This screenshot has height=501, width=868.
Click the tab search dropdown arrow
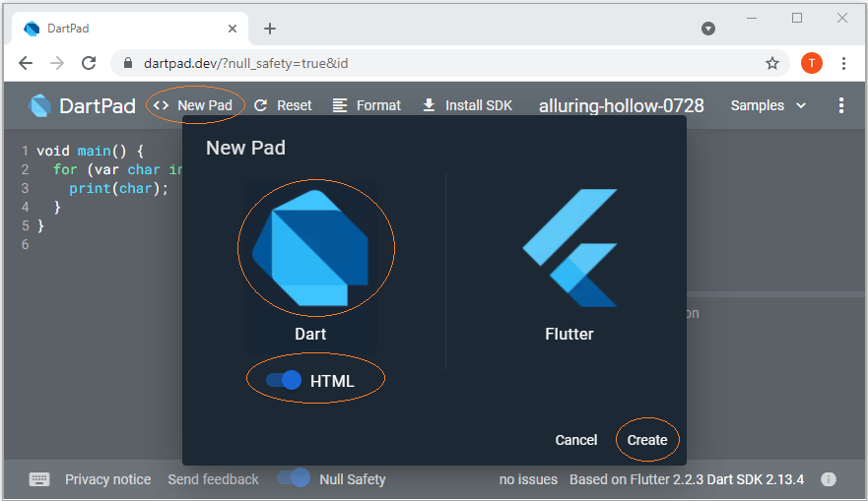click(708, 29)
